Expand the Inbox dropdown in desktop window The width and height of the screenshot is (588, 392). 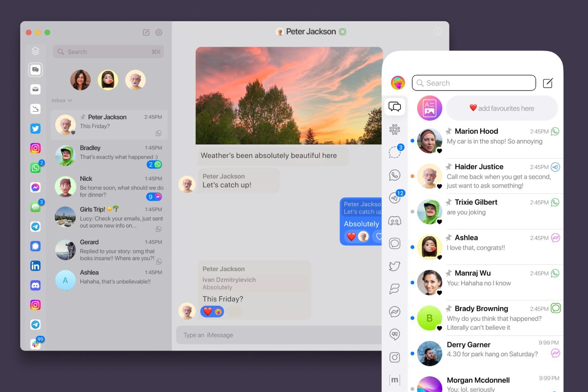pos(62,100)
